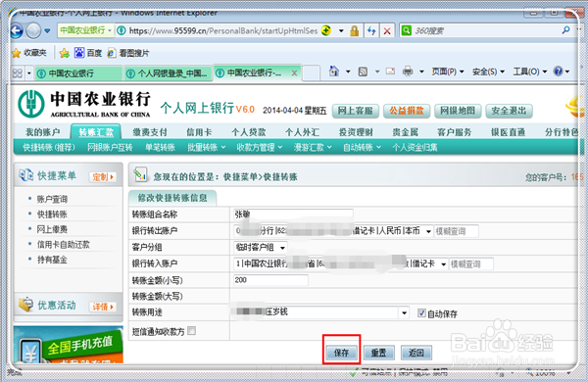Open the recent pages dropdown arrow
Viewport: 588px width, 382px height.
(47, 30)
